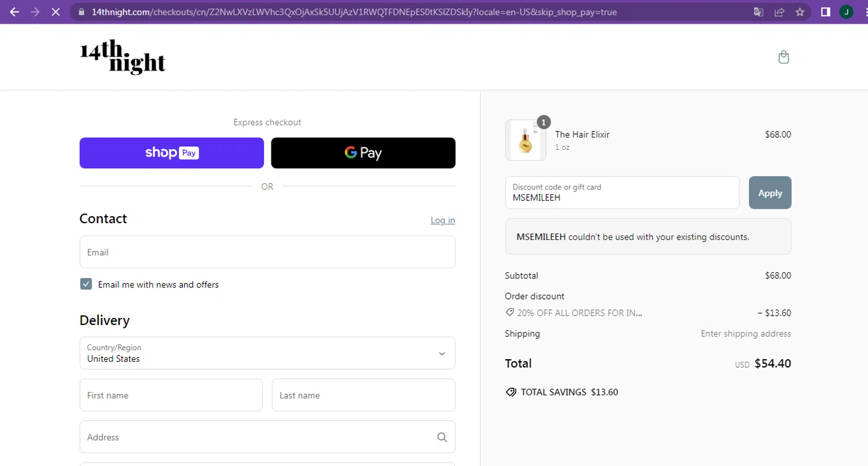Stop page loading with the X button

(x=56, y=12)
